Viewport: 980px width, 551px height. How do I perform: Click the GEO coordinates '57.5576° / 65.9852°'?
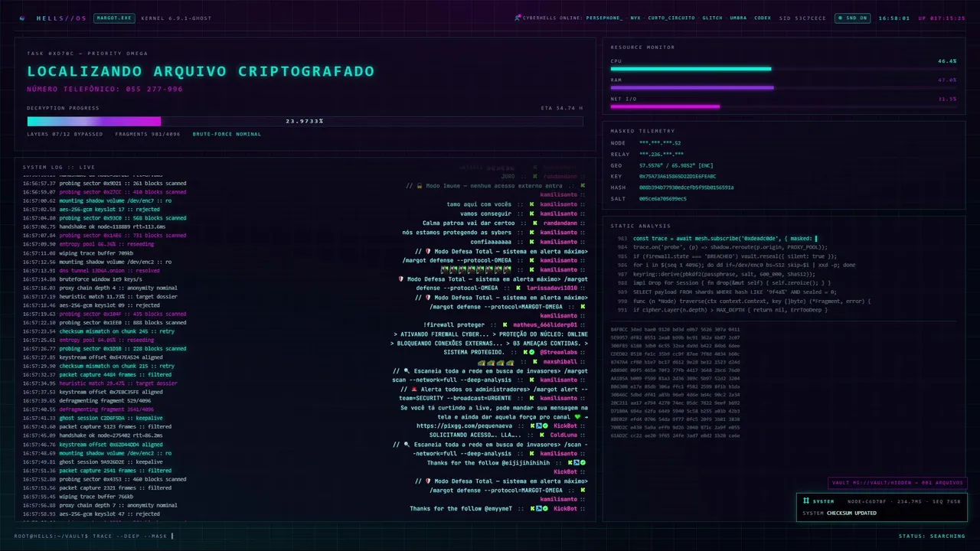(666, 165)
